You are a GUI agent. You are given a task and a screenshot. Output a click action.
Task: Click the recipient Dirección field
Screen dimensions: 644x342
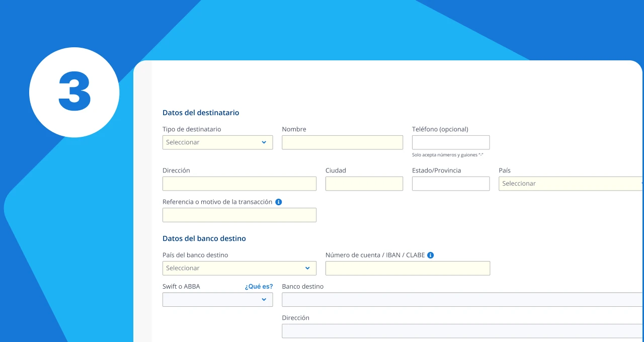click(239, 184)
